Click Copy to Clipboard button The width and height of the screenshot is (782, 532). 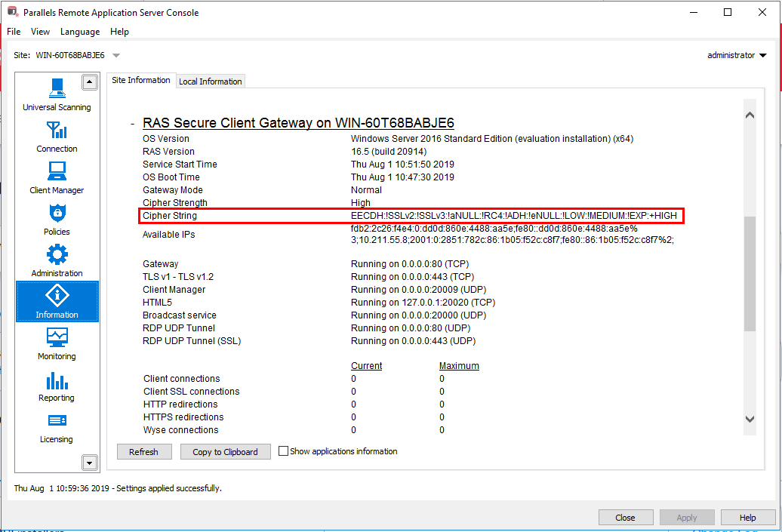pos(225,452)
